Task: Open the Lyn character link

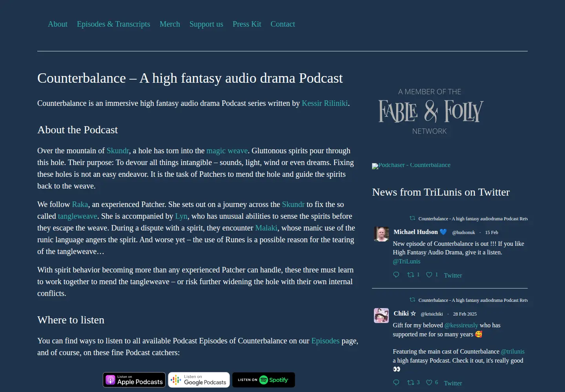Action: point(181,216)
